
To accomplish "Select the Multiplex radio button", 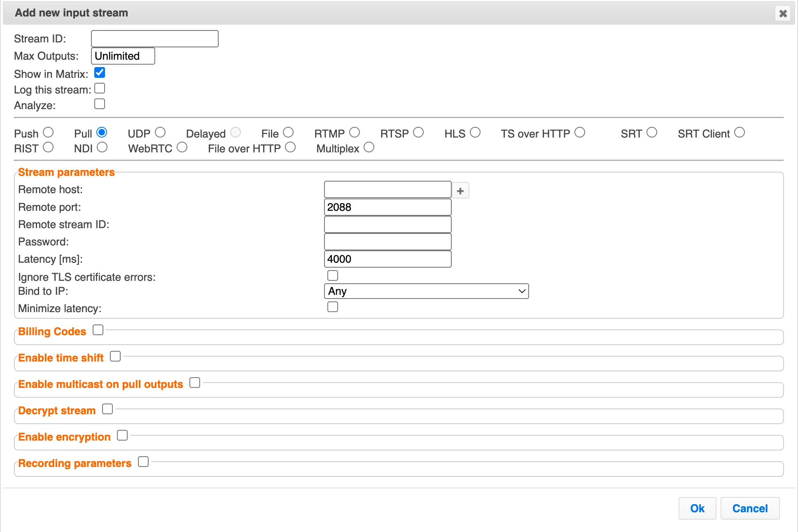I will pyautogui.click(x=369, y=147).
